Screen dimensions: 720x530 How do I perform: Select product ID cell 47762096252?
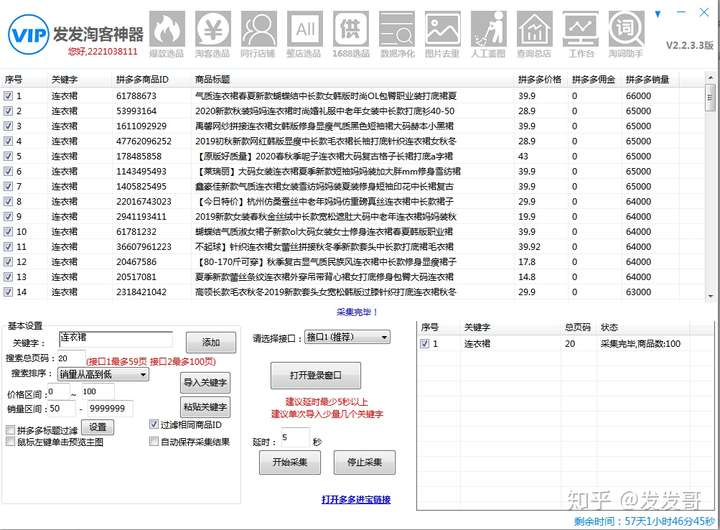point(144,141)
